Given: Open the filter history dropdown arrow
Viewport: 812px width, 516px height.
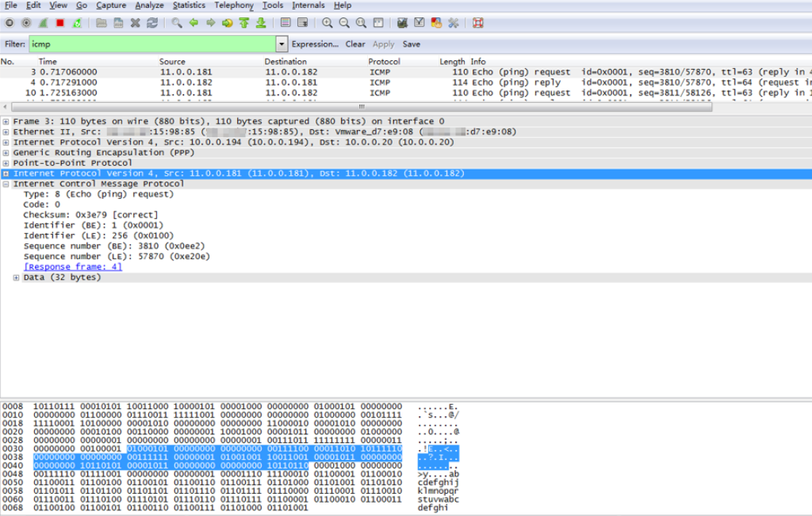Looking at the screenshot, I should (x=282, y=44).
